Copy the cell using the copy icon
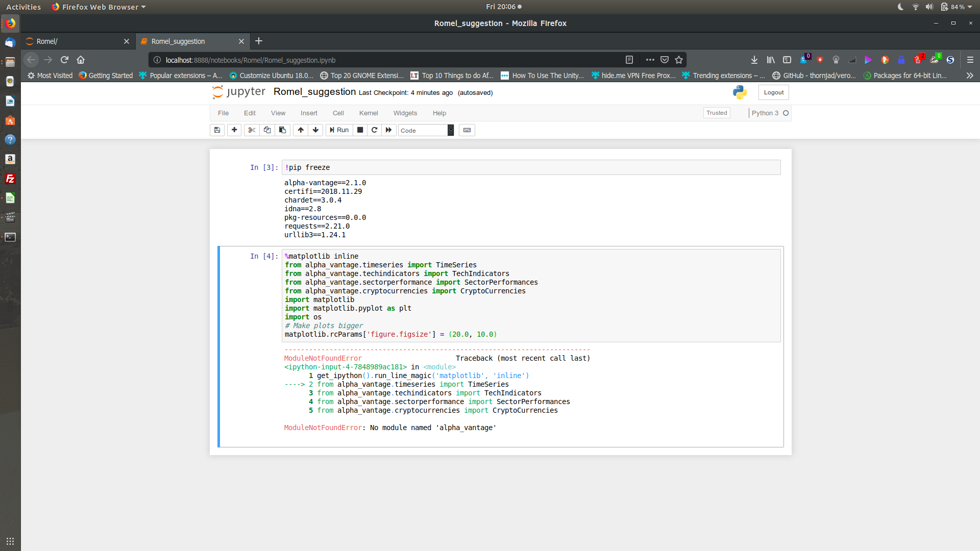This screenshot has height=551, width=980. point(266,130)
